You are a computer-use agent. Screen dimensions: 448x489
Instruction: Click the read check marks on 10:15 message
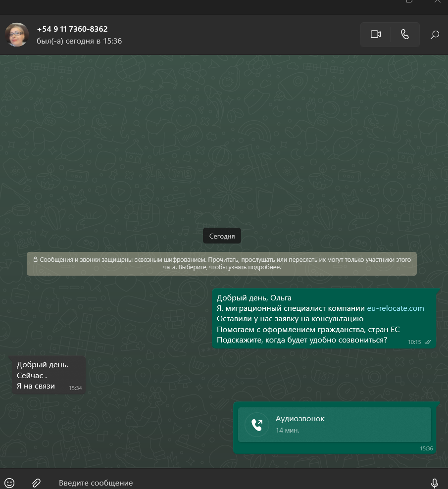(x=428, y=342)
